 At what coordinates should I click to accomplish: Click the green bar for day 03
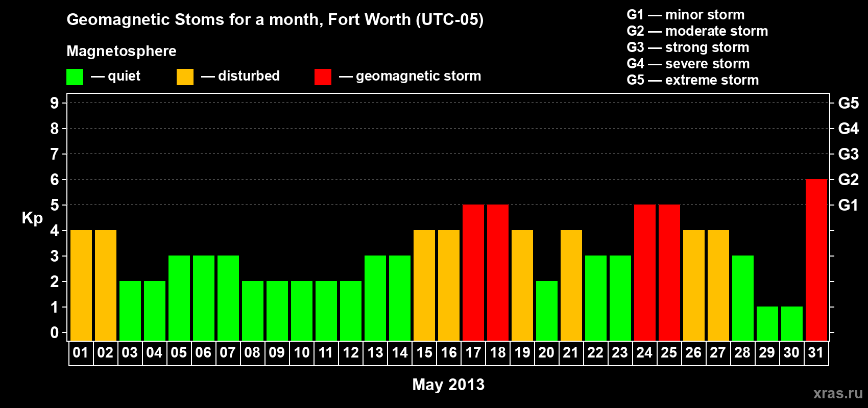tap(130, 311)
